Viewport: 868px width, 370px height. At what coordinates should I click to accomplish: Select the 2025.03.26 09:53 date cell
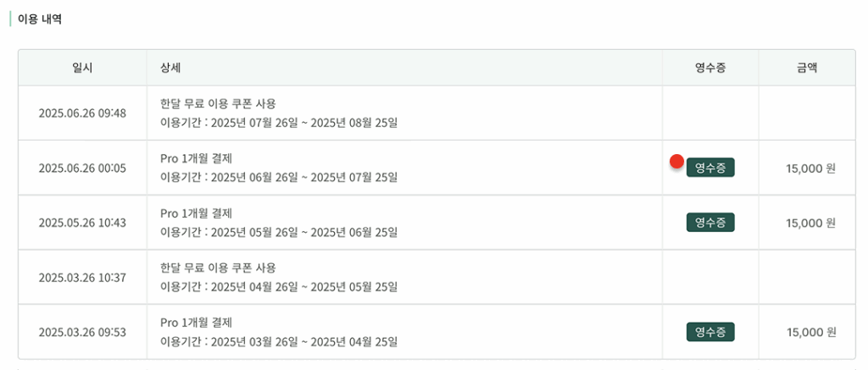point(82,332)
